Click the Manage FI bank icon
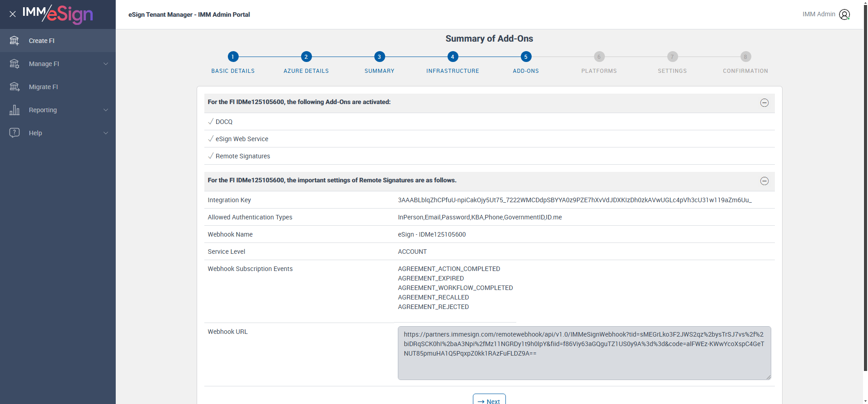The height and width of the screenshot is (404, 868). tap(14, 64)
